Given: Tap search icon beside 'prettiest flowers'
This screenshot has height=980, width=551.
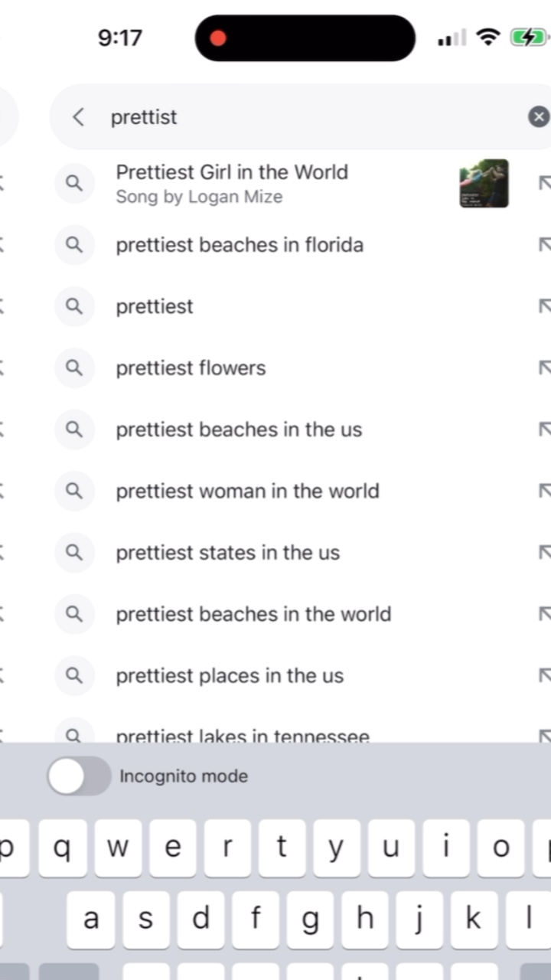Looking at the screenshot, I should click(x=74, y=367).
